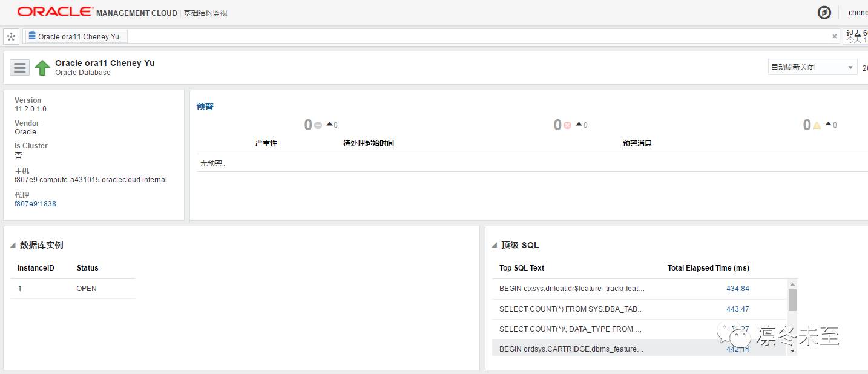Click the Top SQL scrollbar up arrow

click(x=792, y=284)
